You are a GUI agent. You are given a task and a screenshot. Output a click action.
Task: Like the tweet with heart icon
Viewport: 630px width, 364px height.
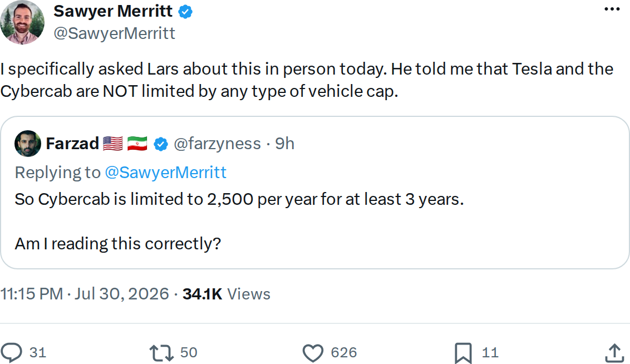click(x=313, y=353)
